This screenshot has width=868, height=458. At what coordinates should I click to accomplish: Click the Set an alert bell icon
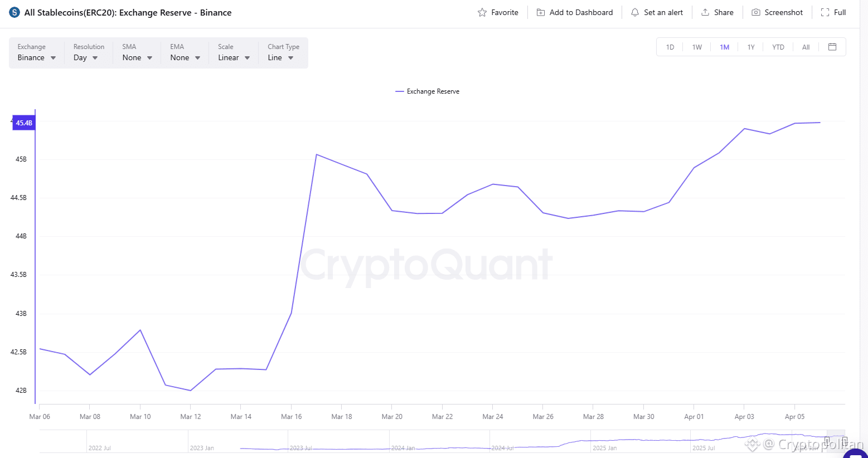635,13
